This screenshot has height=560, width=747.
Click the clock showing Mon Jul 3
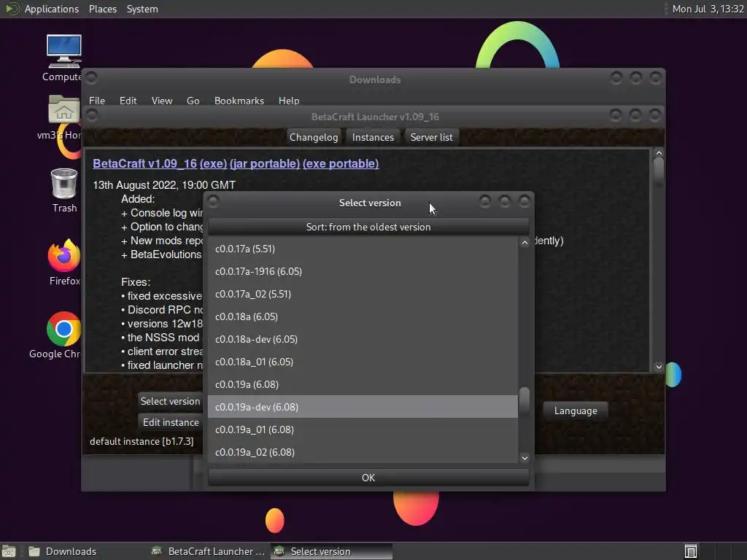tap(708, 9)
